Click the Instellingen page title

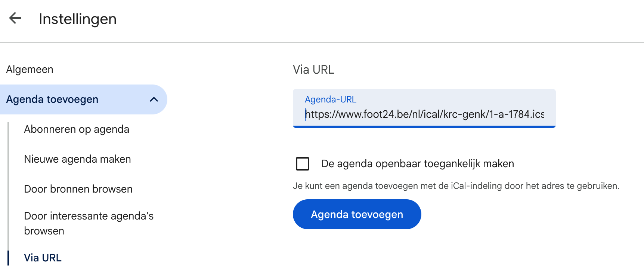click(x=78, y=19)
